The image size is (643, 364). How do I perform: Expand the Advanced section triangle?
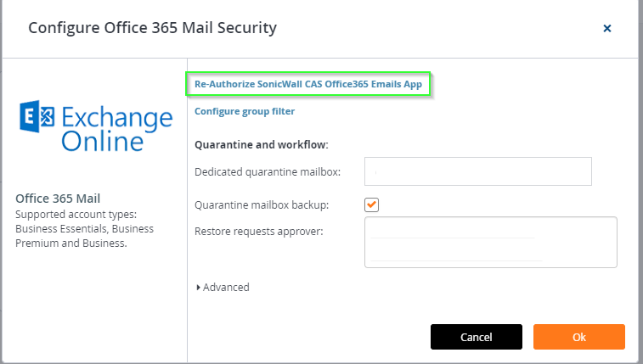[198, 288]
